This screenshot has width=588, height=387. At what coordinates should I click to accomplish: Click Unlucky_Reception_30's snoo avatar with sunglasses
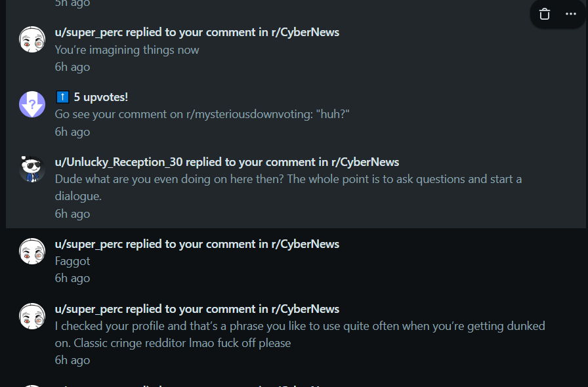coord(32,169)
